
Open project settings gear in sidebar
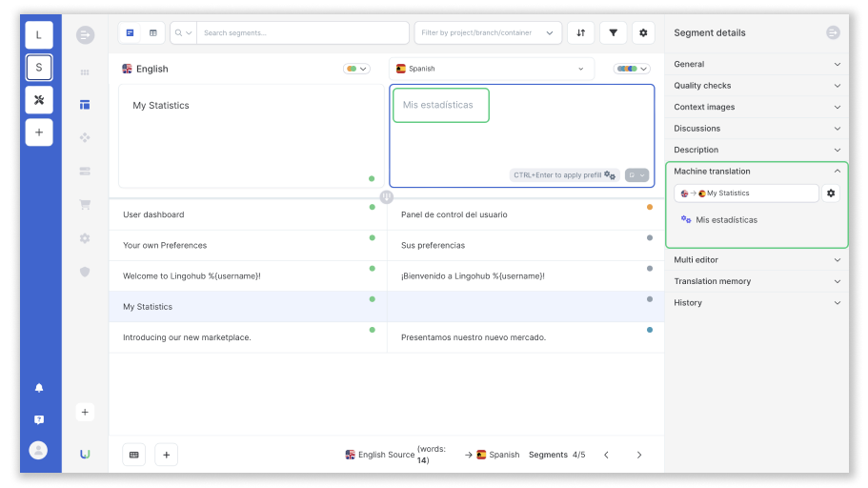tap(85, 238)
